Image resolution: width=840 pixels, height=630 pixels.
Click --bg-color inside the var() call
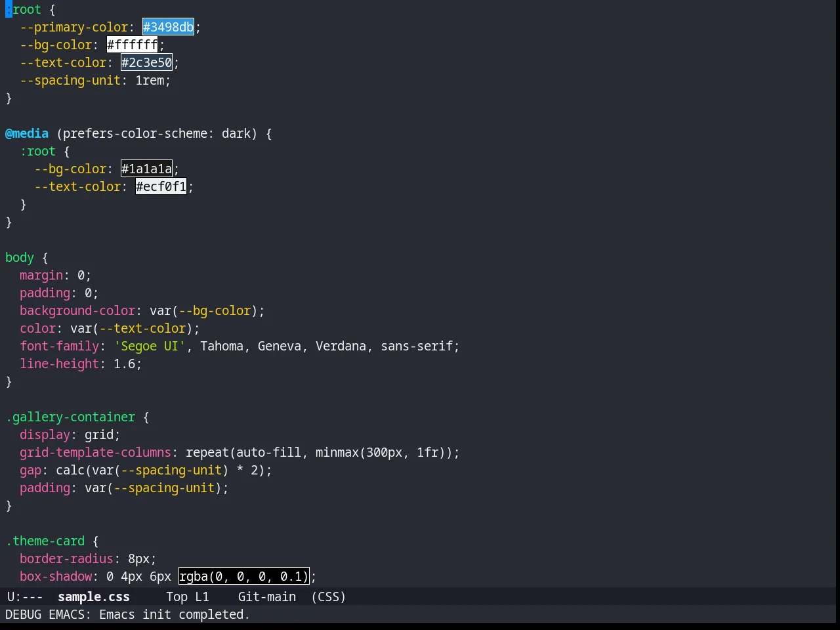tap(215, 310)
